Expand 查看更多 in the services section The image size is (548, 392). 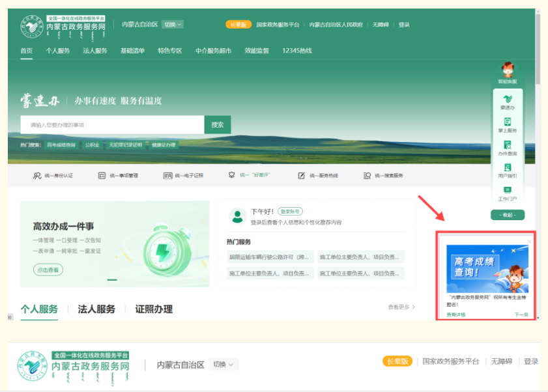point(401,307)
